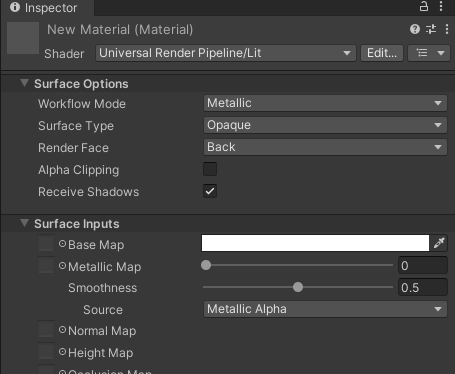Click the Height Map texture slot
Screen dimensions: 455x374
click(x=46, y=351)
